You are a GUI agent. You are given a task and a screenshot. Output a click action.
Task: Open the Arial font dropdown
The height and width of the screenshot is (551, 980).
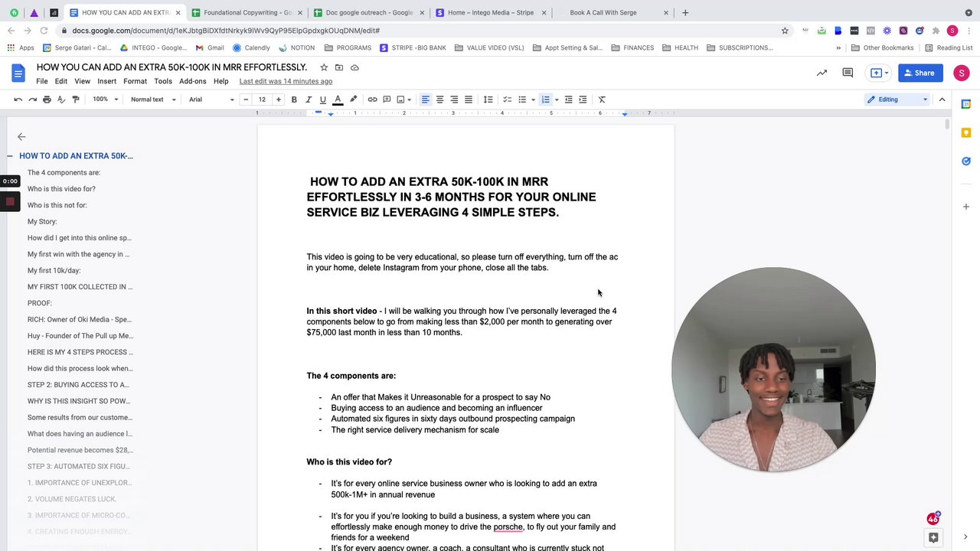click(211, 99)
